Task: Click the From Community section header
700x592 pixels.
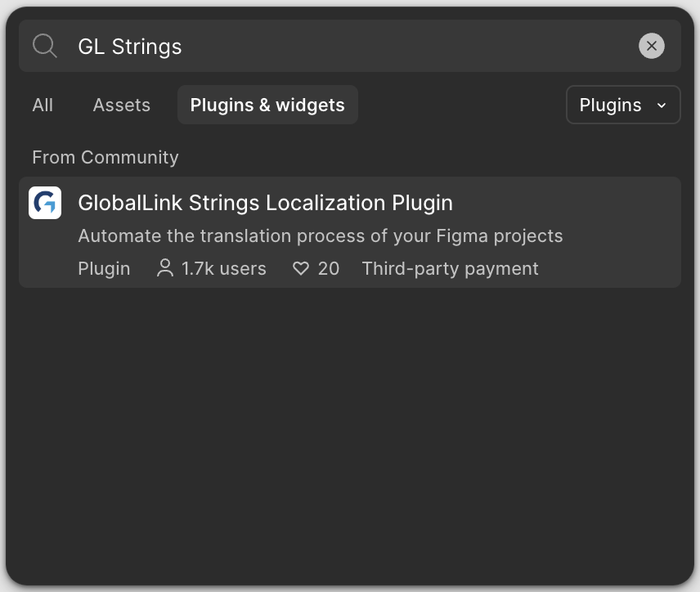Action: click(105, 157)
